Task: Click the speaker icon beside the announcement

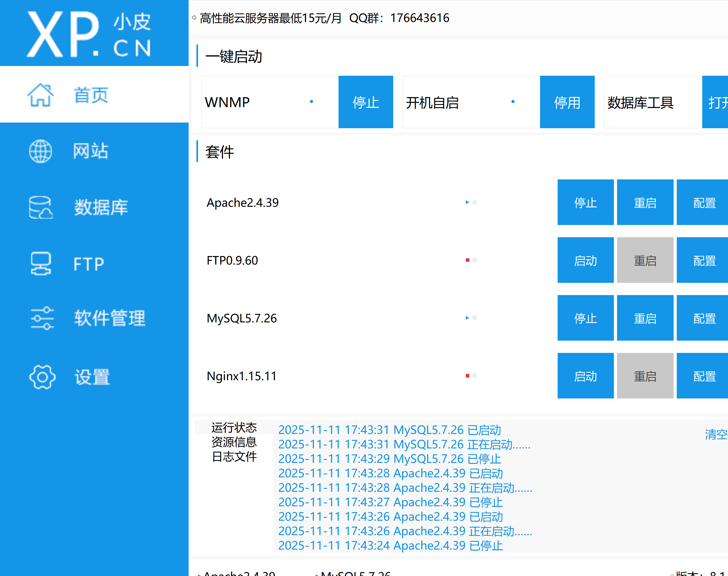Action: (x=194, y=18)
